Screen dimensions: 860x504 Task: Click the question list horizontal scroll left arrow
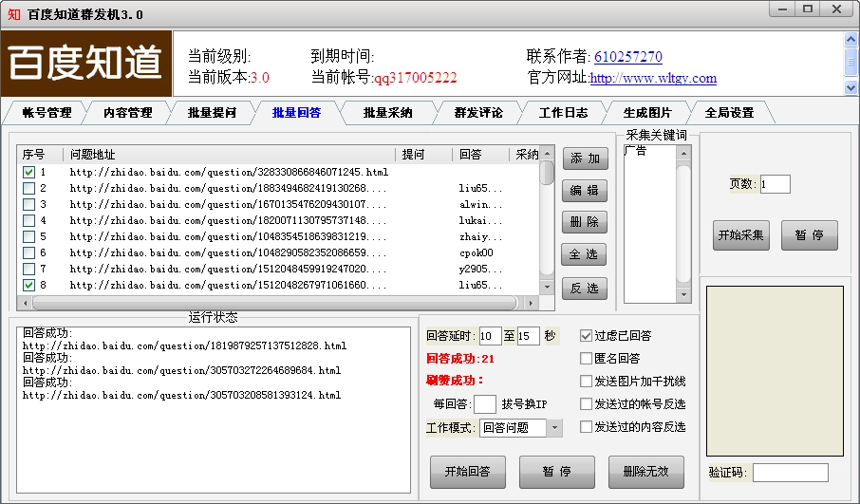pyautogui.click(x=25, y=303)
